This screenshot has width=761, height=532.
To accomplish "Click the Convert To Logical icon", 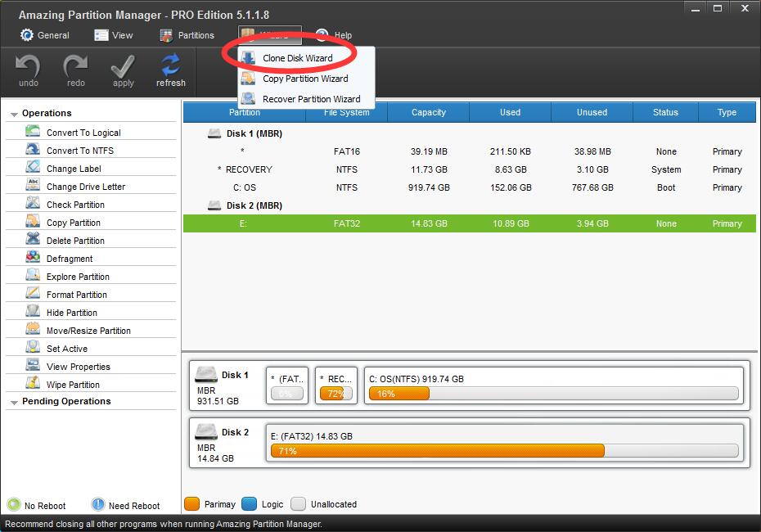I will tap(33, 131).
